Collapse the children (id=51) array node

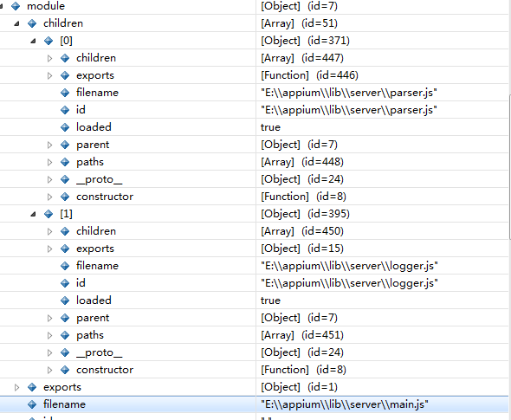tap(16, 23)
